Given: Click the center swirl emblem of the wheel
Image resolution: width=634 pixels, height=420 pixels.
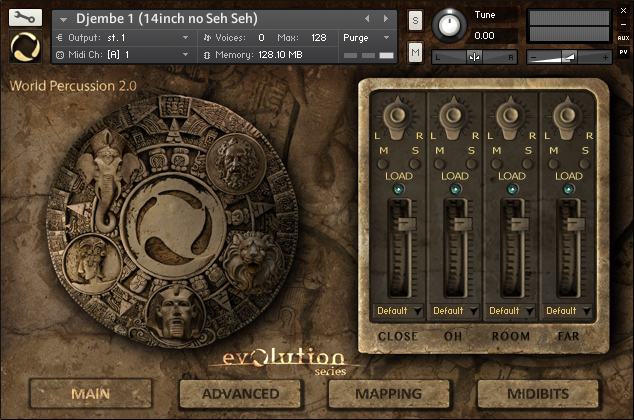Looking at the screenshot, I should click(x=174, y=228).
